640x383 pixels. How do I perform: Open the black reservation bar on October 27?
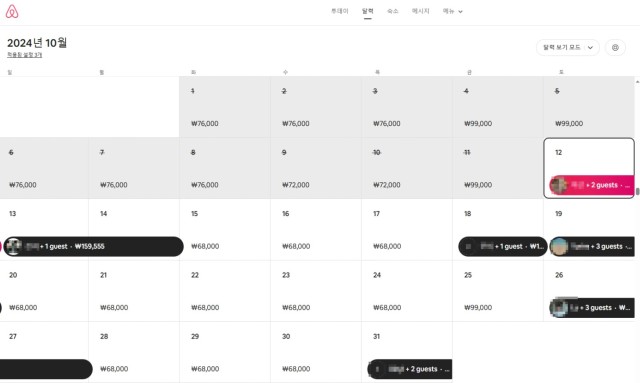pos(46,369)
